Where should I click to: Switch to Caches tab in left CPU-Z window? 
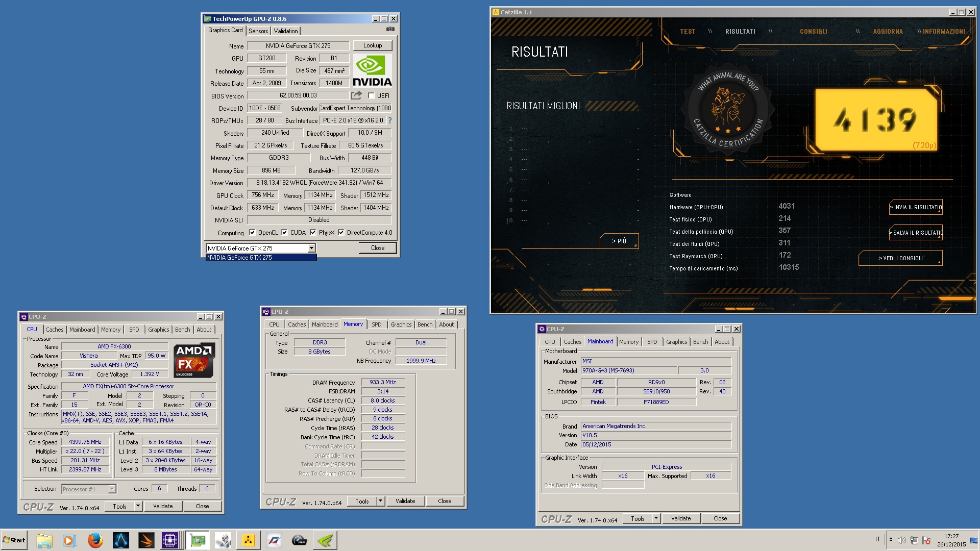point(55,330)
